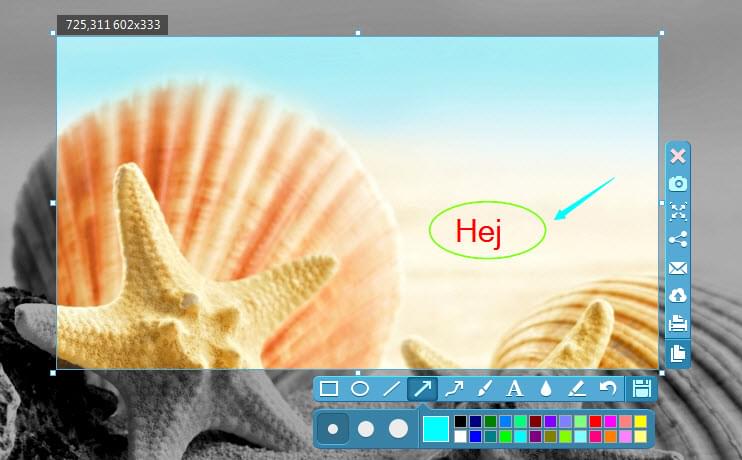Viewport: 742px width, 460px height.
Task: Select the Text tool
Action: tap(515, 389)
